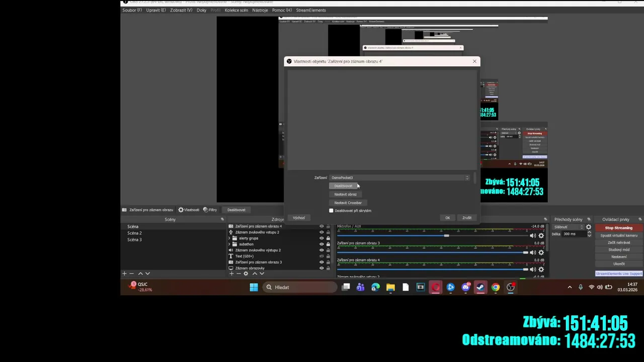Open Upravit menu

[x=156, y=10]
